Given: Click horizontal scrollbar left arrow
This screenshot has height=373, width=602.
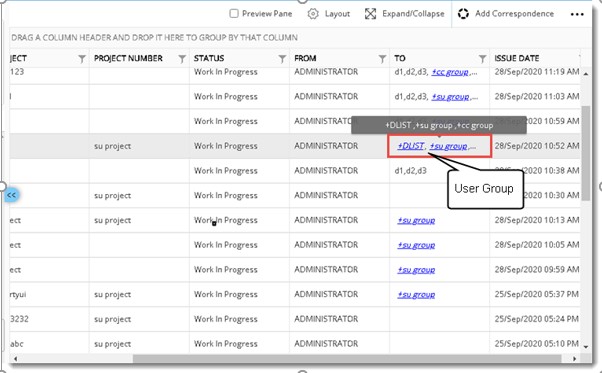Looking at the screenshot, I should [x=15, y=359].
